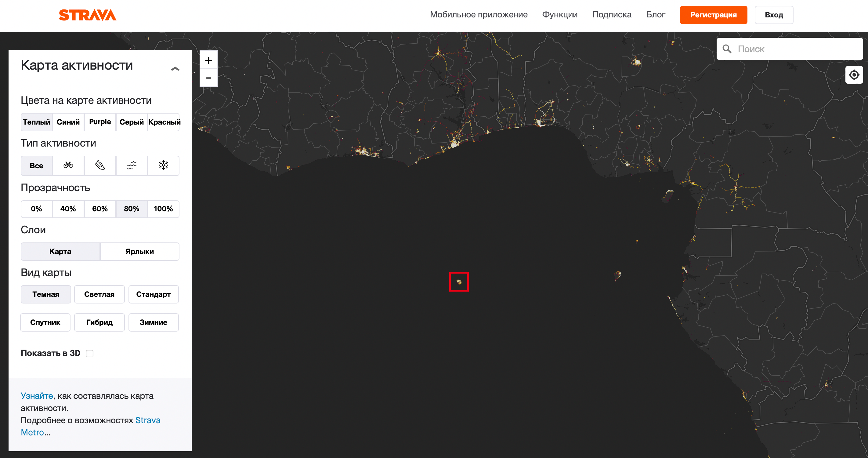
Task: Switch map style to Светлая
Action: [x=99, y=294]
